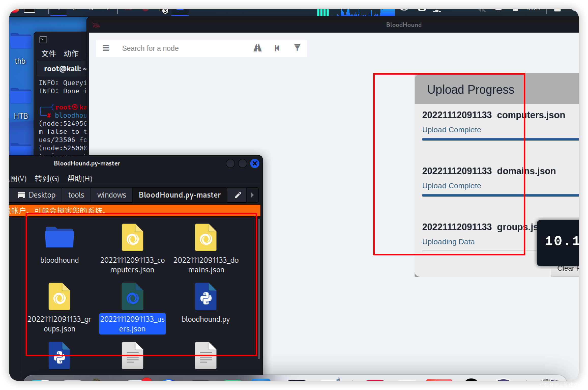
Task: Click the back step icon in BloodHound
Action: click(277, 48)
